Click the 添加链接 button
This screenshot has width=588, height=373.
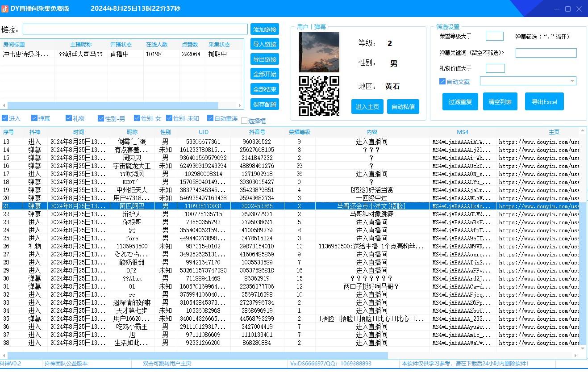[264, 29]
